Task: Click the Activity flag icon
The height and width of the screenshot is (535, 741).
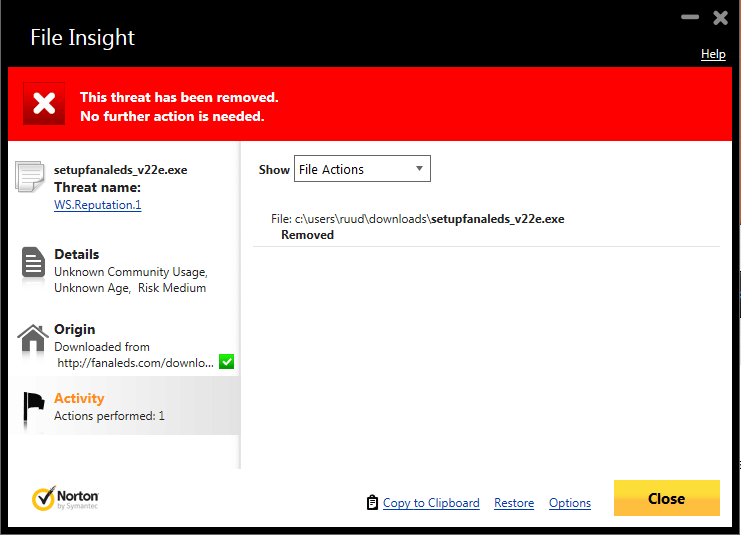Action: 34,407
